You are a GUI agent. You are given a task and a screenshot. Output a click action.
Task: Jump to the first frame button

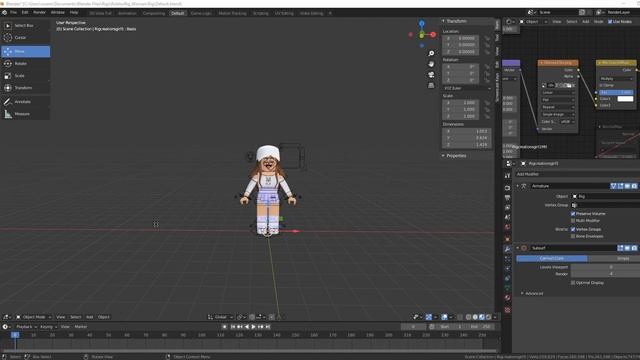233,327
